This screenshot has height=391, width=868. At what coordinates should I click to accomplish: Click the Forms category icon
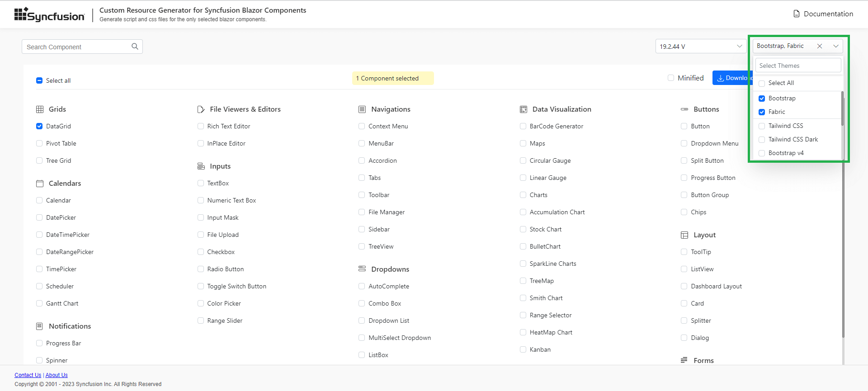coord(684,360)
